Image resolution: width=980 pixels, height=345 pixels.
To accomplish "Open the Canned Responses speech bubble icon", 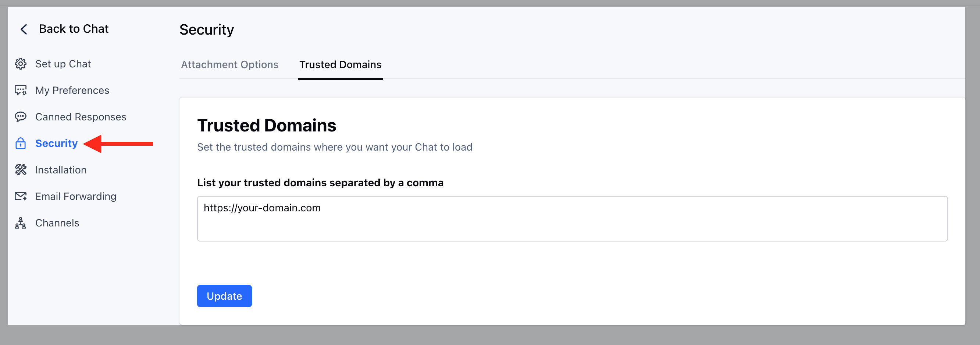I will pyautogui.click(x=21, y=116).
